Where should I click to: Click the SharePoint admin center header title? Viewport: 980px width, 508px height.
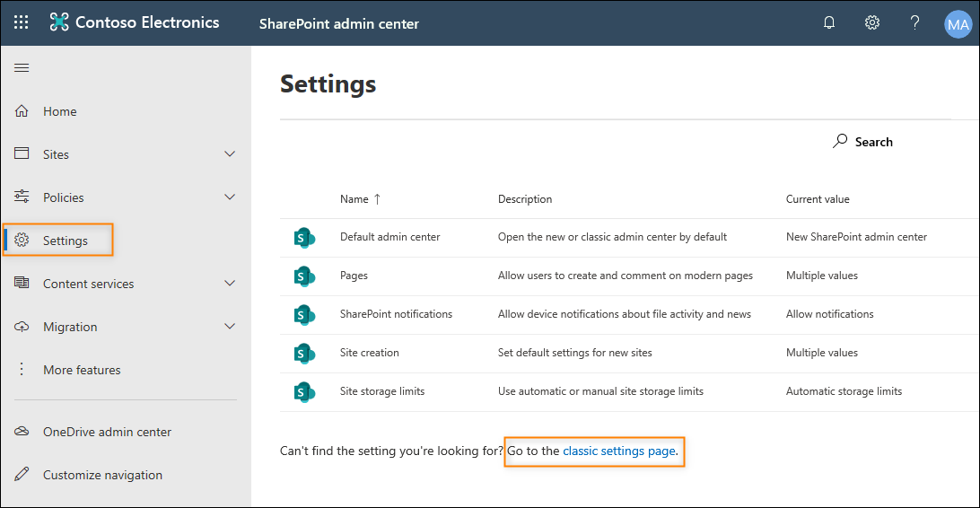[338, 23]
